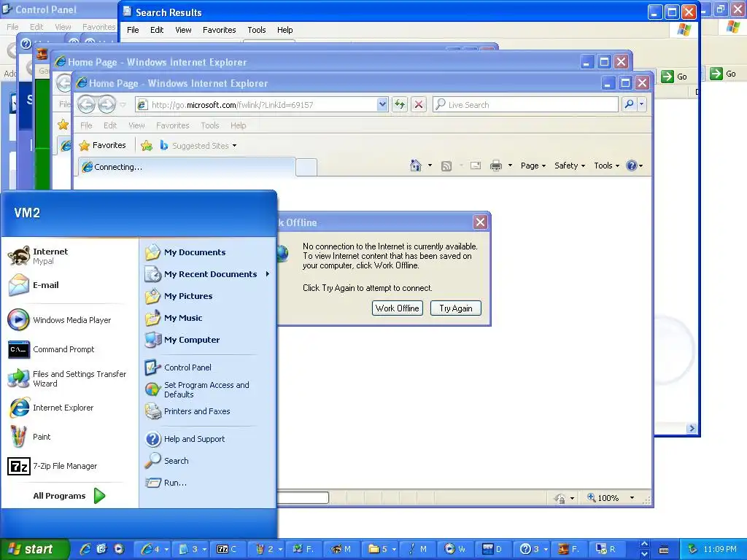Expand All Programs in Start menu
747x560 pixels.
69,496
